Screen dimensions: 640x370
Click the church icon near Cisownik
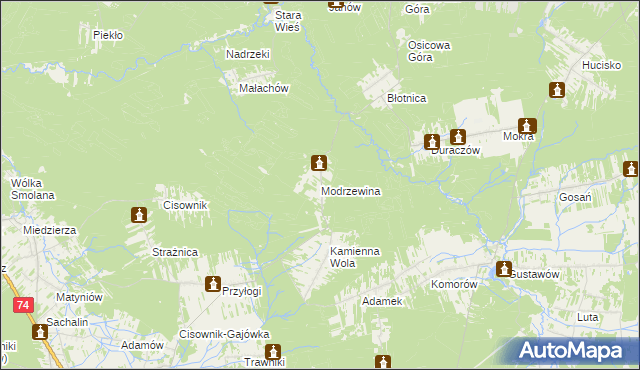click(x=139, y=215)
